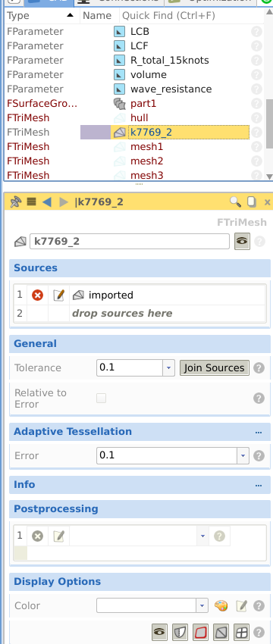273x644 pixels.
Task: Select the imported source entry
Action: pos(111,295)
